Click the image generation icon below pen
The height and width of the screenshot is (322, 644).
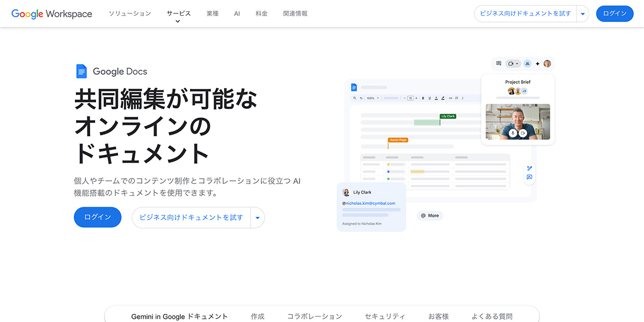point(529,177)
